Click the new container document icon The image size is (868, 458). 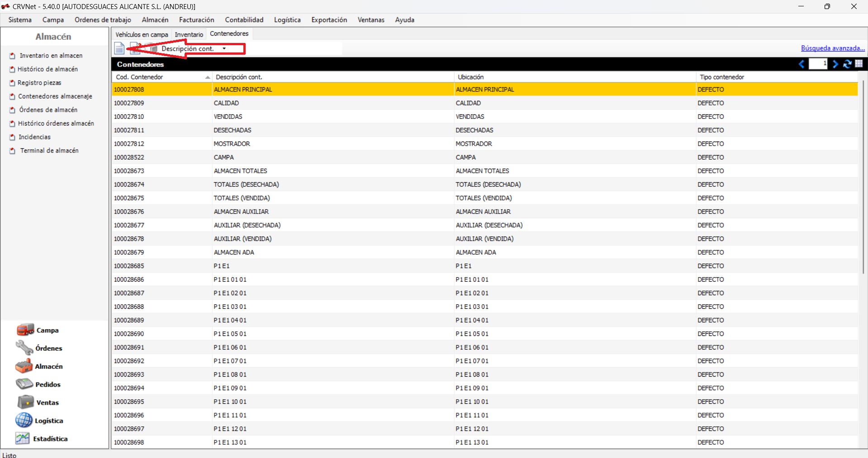[x=119, y=48]
